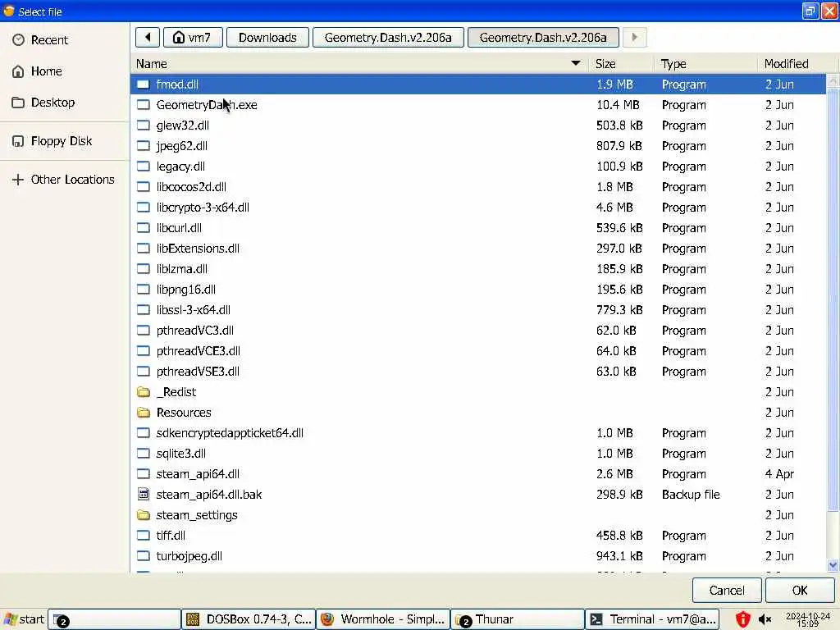Click the file list vertical scrollbar
Screen dimensions: 840x630
[833, 300]
